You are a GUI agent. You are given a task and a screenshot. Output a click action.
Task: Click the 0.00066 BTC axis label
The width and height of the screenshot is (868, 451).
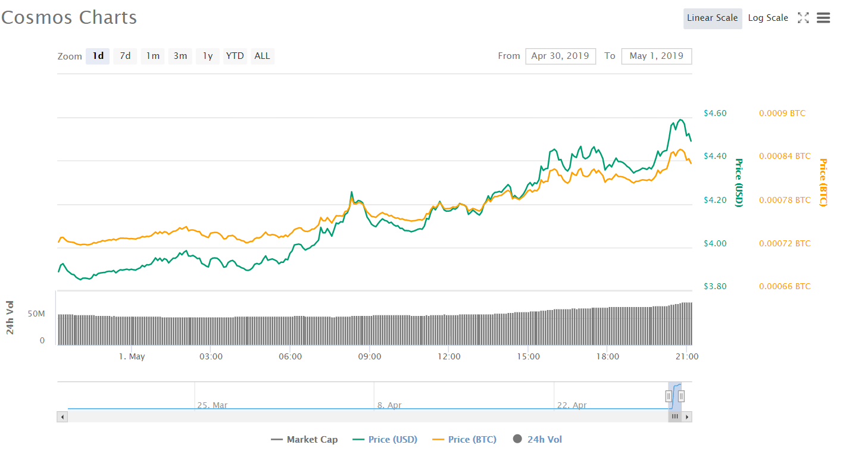click(785, 286)
